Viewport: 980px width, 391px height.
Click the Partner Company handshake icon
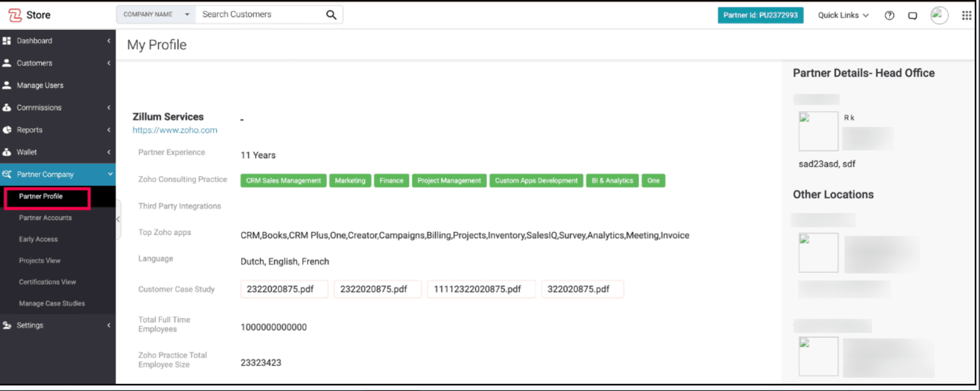coord(7,174)
